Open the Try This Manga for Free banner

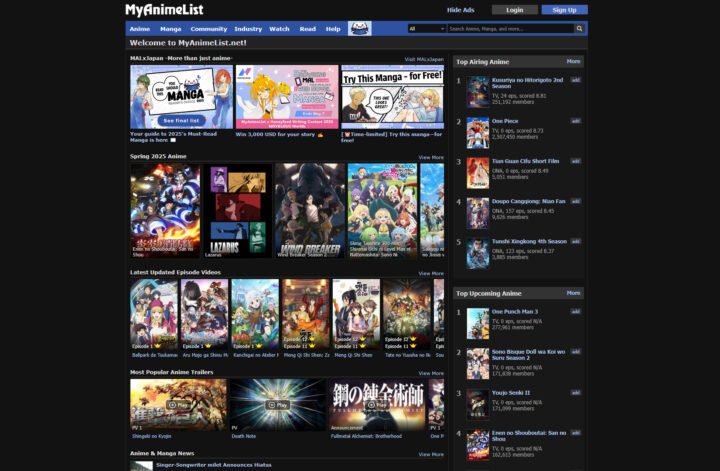click(x=393, y=97)
